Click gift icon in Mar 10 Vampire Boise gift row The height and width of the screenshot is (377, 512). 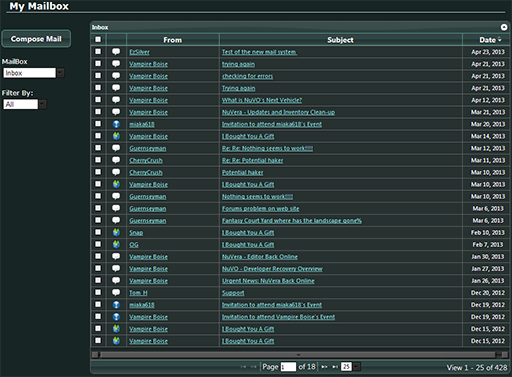(x=116, y=184)
